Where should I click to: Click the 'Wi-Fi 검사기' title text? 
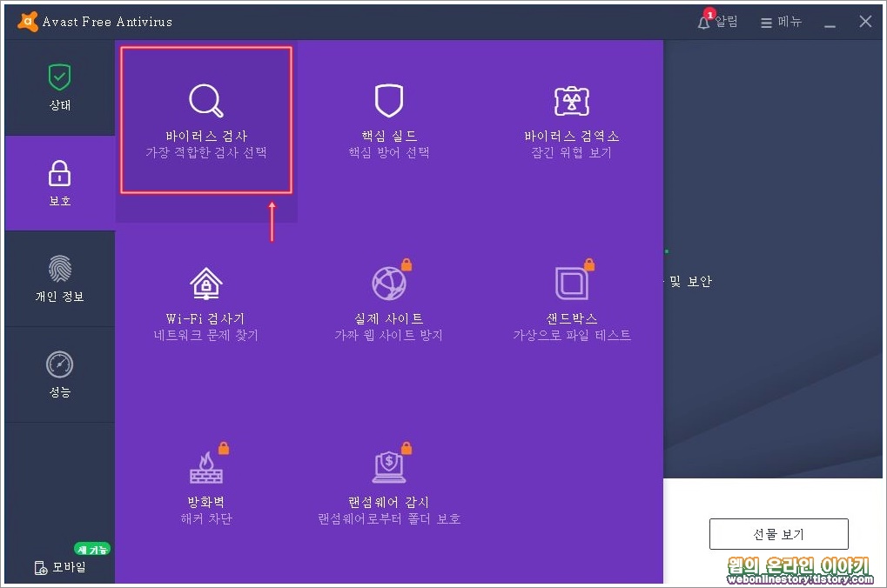(x=205, y=319)
